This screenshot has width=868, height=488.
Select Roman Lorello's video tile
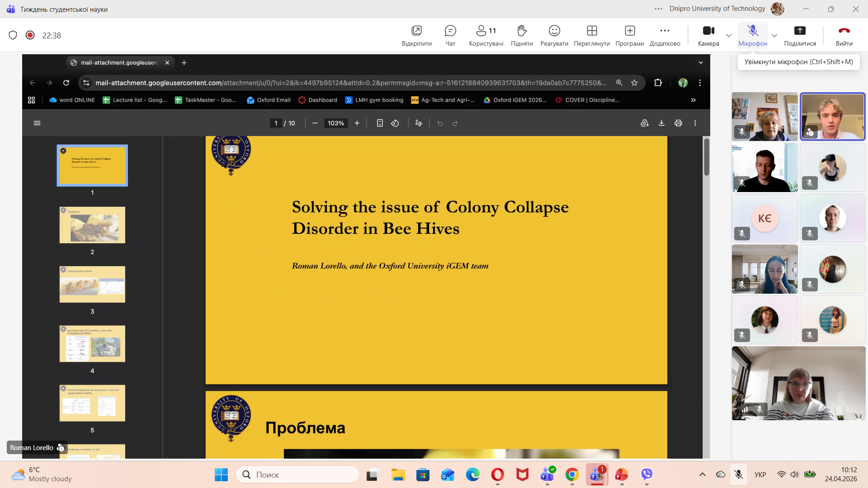[832, 117]
